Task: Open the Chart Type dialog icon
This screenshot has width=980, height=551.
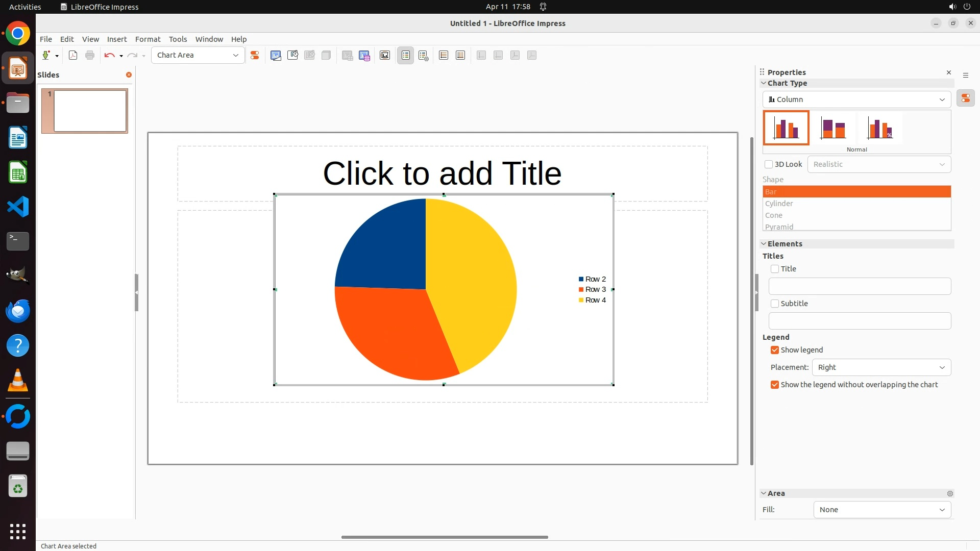Action: 276,56
